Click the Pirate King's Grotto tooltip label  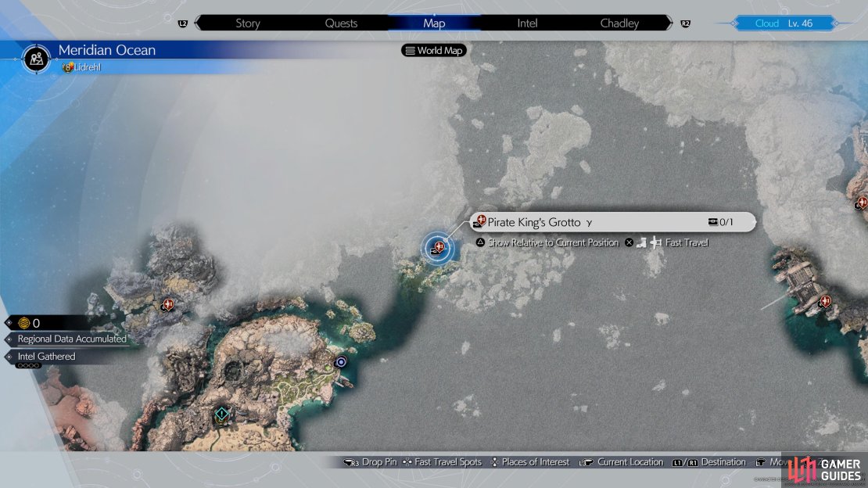click(x=533, y=222)
